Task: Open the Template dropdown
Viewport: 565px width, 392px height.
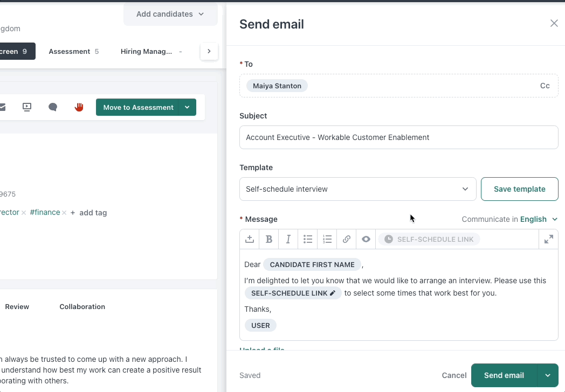Action: pyautogui.click(x=357, y=189)
